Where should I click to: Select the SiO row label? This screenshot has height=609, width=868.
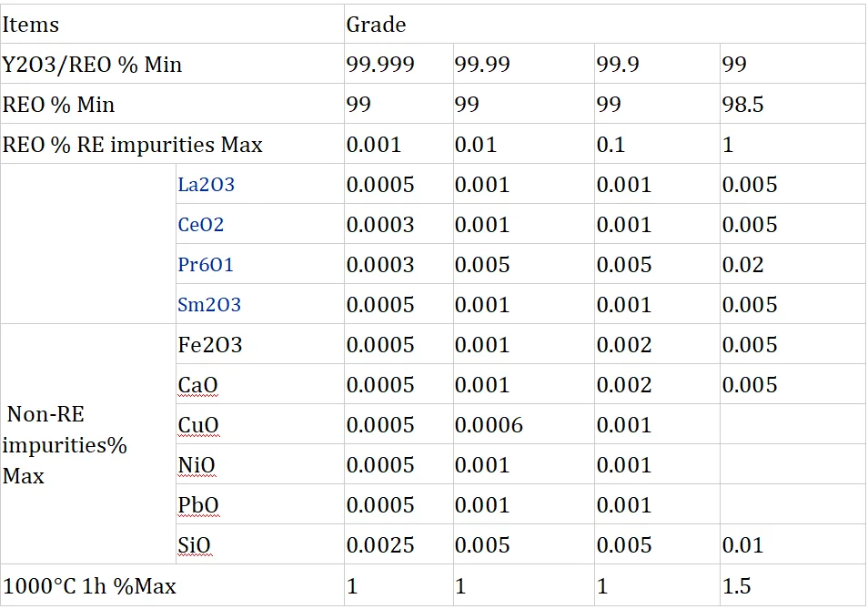[x=194, y=545]
